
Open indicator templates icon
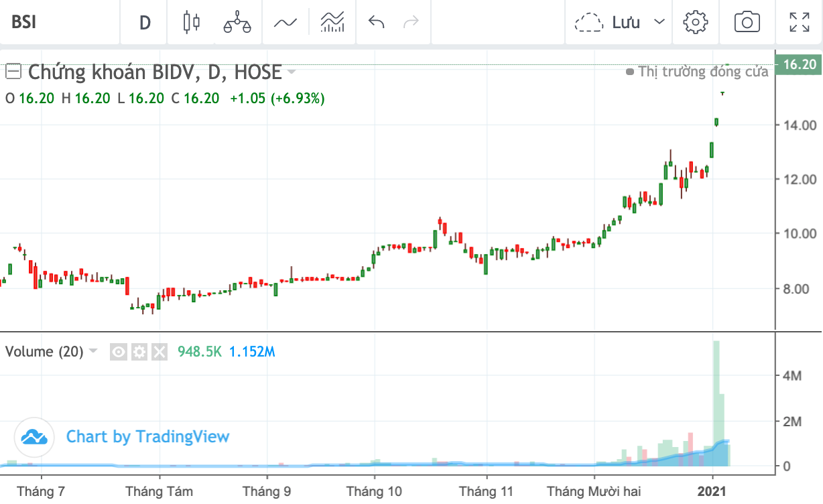pyautogui.click(x=332, y=22)
